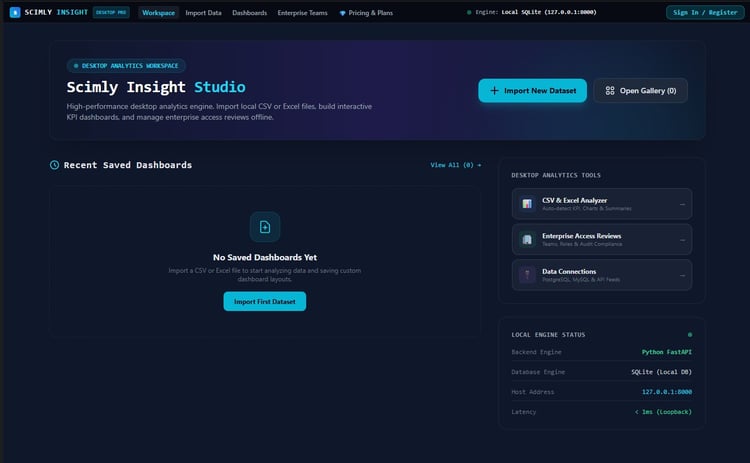Switch to the Import Data tab
The height and width of the screenshot is (463, 750).
[x=203, y=13]
